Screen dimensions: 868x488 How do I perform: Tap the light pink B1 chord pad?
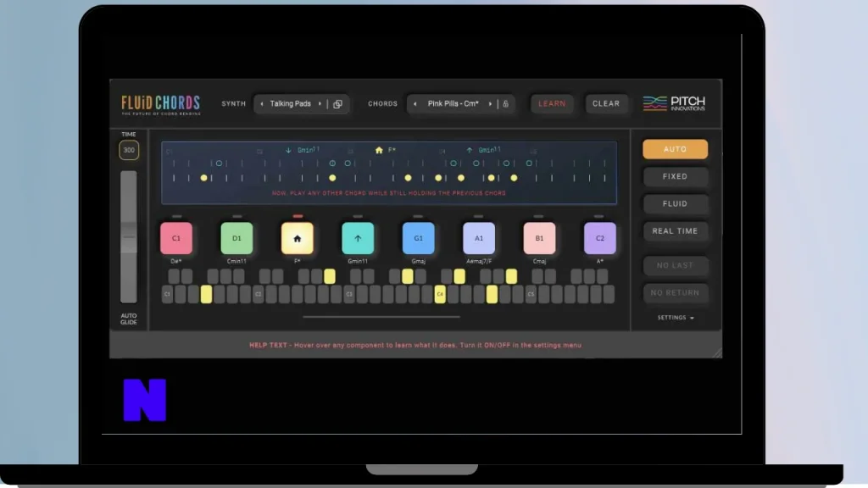pos(539,238)
